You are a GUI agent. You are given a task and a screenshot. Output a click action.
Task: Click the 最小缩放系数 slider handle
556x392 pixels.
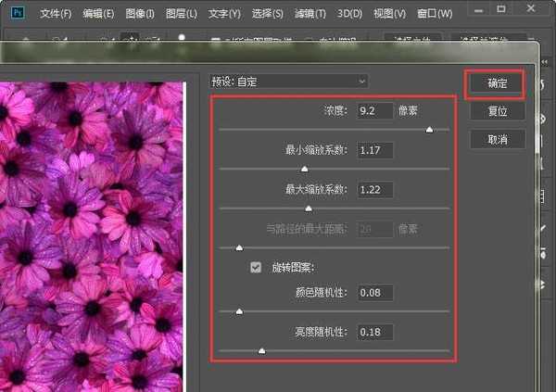pyautogui.click(x=304, y=169)
